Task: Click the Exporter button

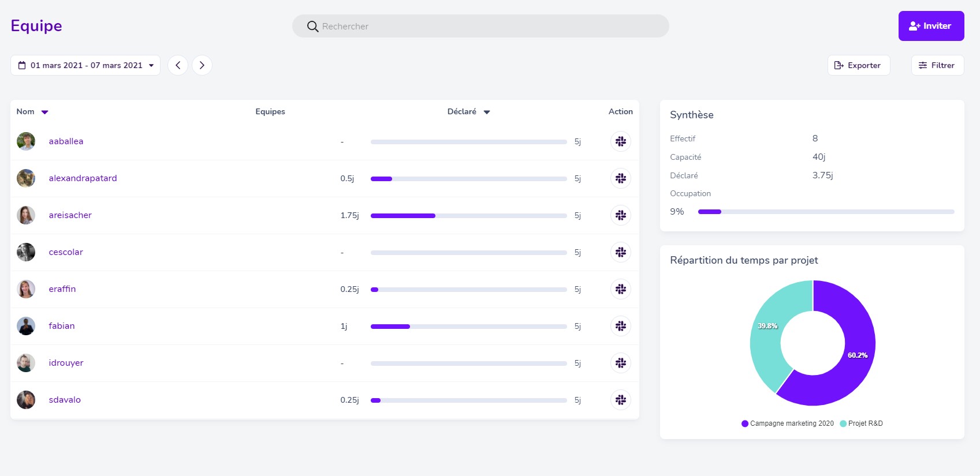Action: [858, 65]
